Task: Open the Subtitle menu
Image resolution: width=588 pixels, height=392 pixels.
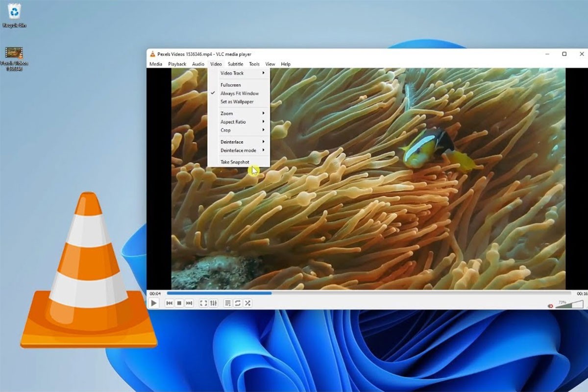Action: 235,64
